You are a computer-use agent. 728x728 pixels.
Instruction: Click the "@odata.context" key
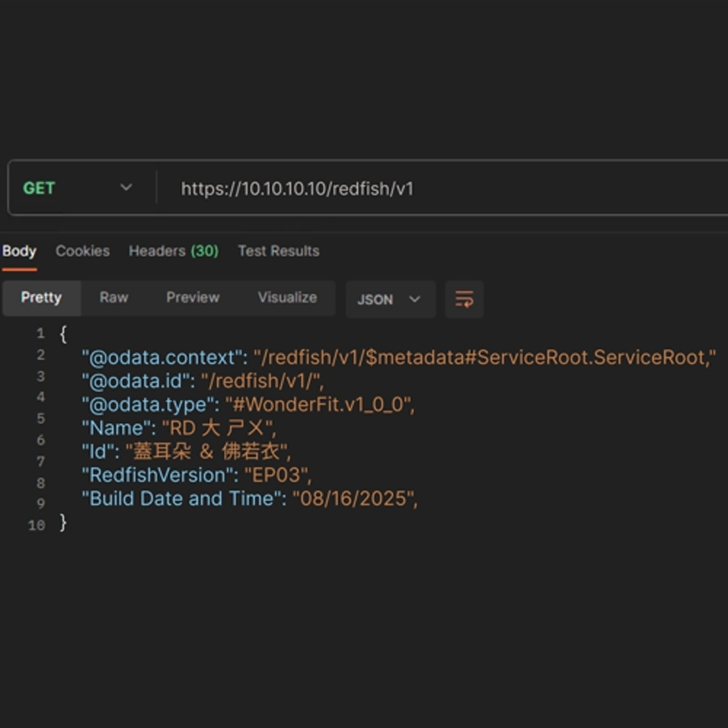pos(162,357)
